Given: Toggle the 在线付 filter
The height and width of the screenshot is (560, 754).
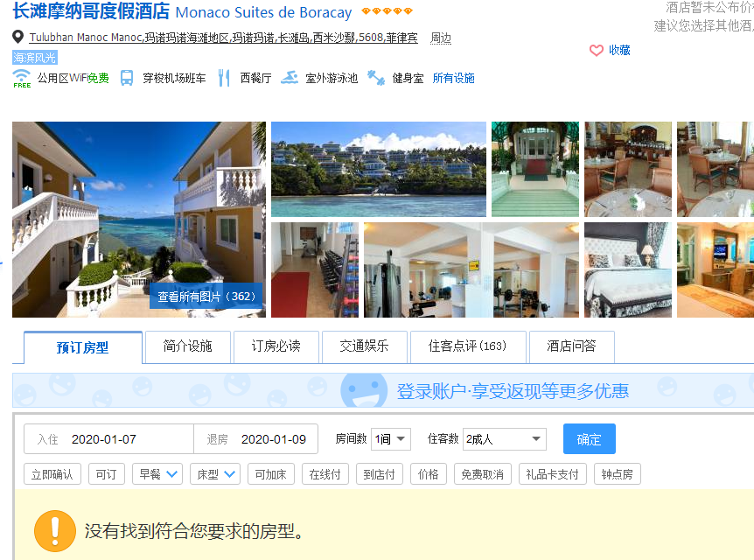Looking at the screenshot, I should 325,474.
